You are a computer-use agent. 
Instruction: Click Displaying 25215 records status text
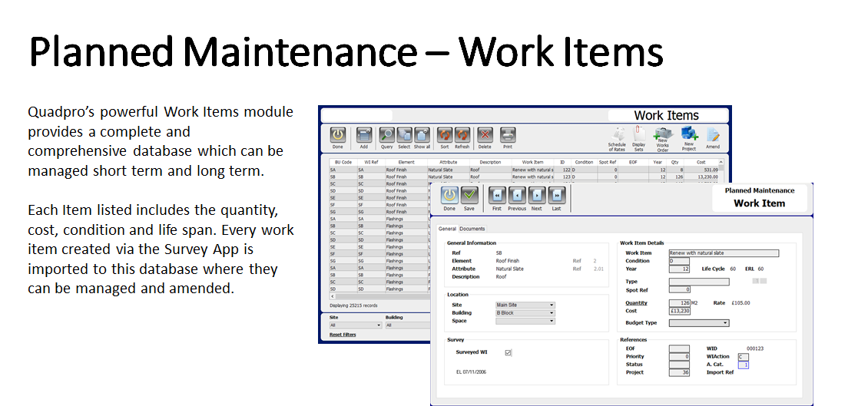click(353, 305)
